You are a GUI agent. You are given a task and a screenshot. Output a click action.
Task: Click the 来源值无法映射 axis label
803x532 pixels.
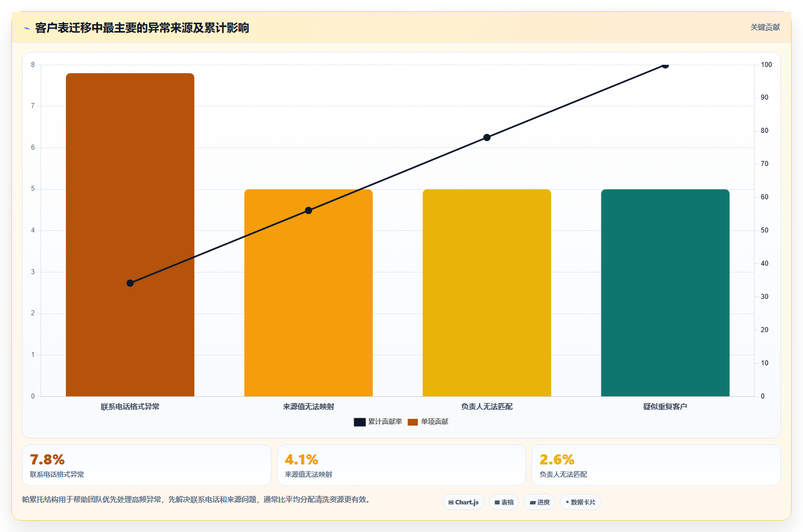click(x=309, y=406)
